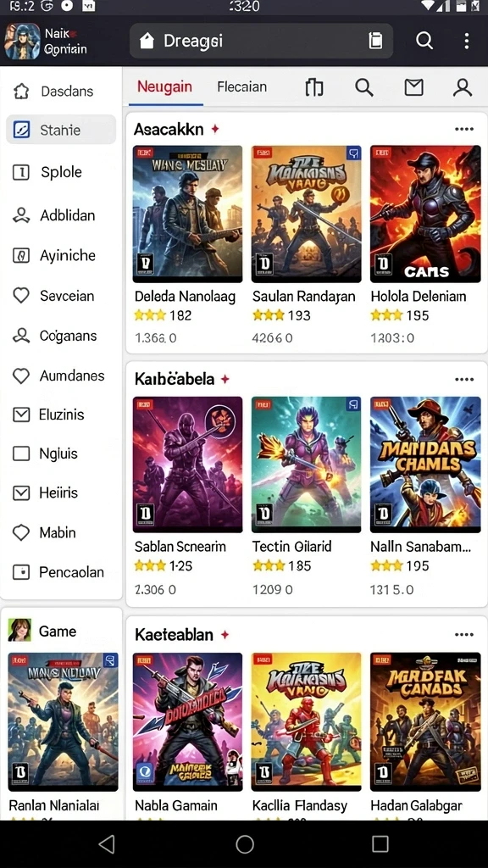Image resolution: width=488 pixels, height=868 pixels.
Task: Expand the Asacakkn section three-dot menu
Action: [x=463, y=129]
